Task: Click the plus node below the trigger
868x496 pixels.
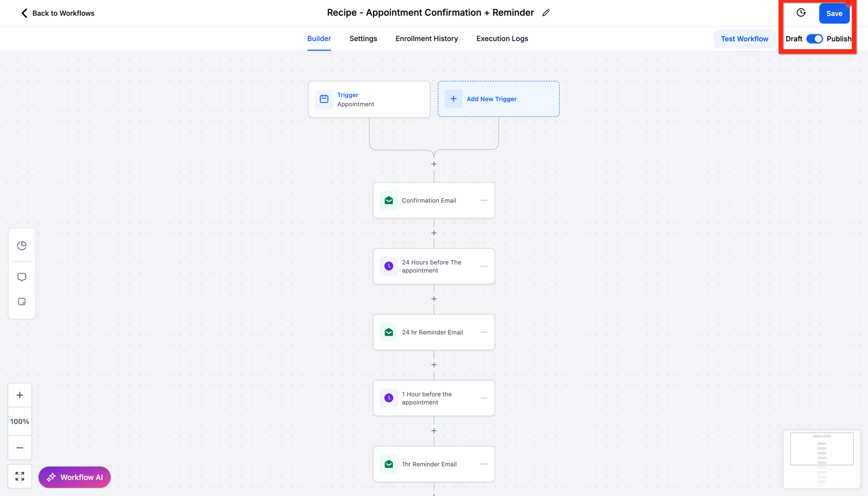Action: tap(434, 164)
